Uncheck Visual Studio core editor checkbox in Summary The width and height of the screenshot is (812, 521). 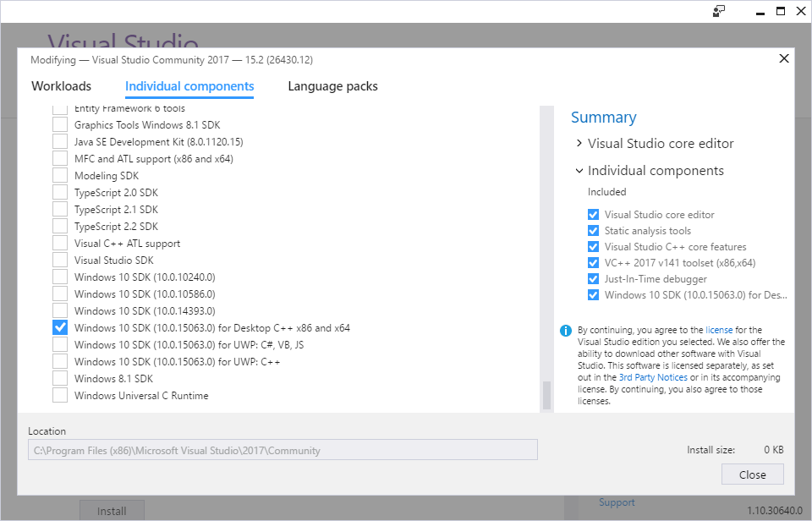pyautogui.click(x=594, y=215)
